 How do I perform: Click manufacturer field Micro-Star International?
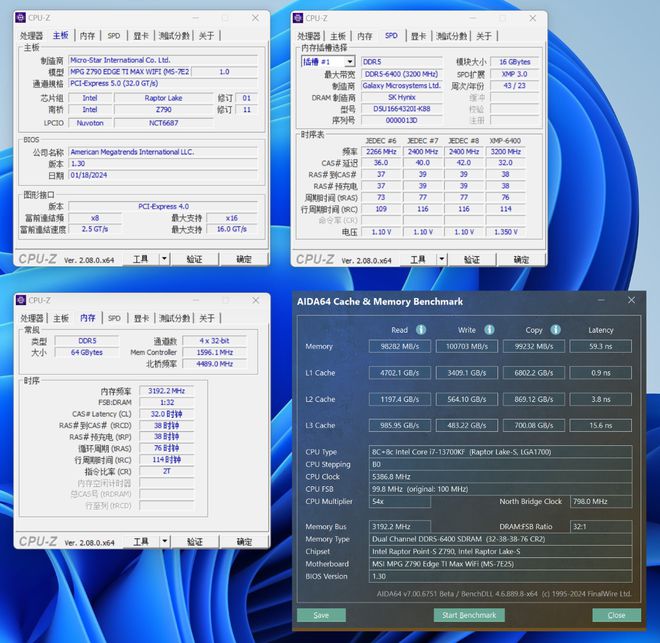click(x=163, y=60)
